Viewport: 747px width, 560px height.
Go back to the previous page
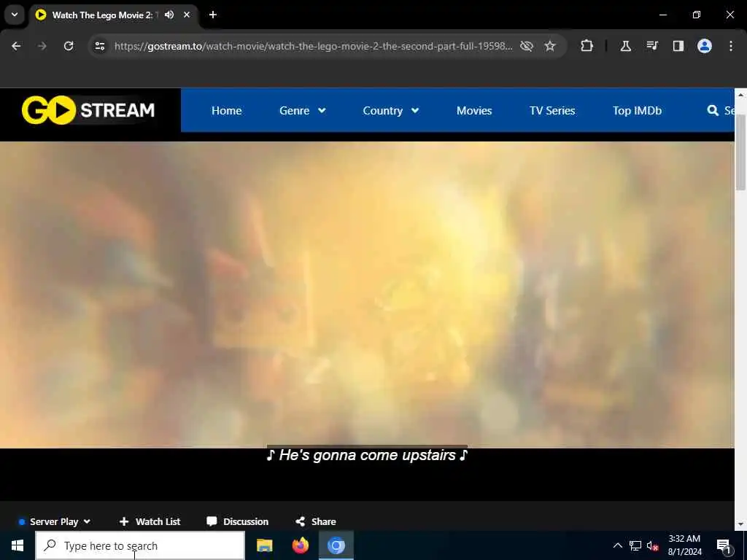[x=16, y=46]
